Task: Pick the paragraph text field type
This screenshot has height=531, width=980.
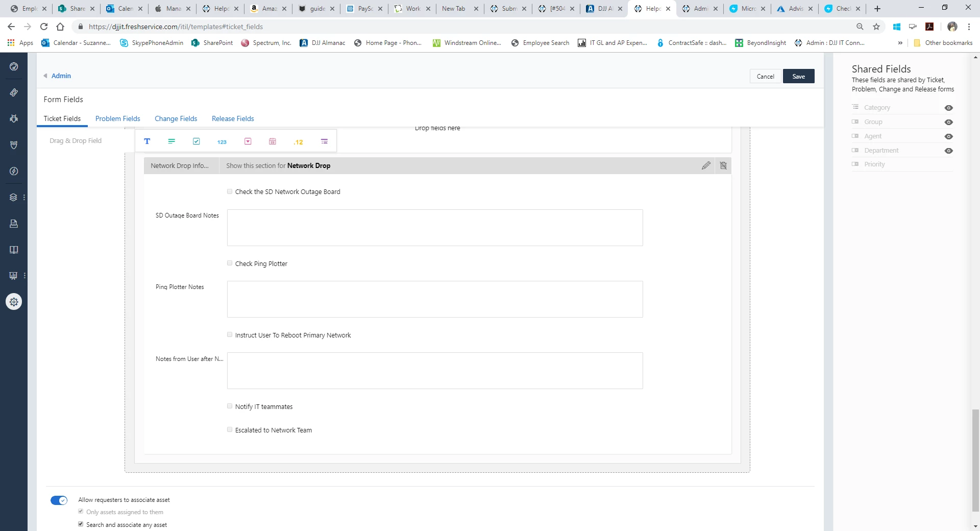Action: pos(171,141)
